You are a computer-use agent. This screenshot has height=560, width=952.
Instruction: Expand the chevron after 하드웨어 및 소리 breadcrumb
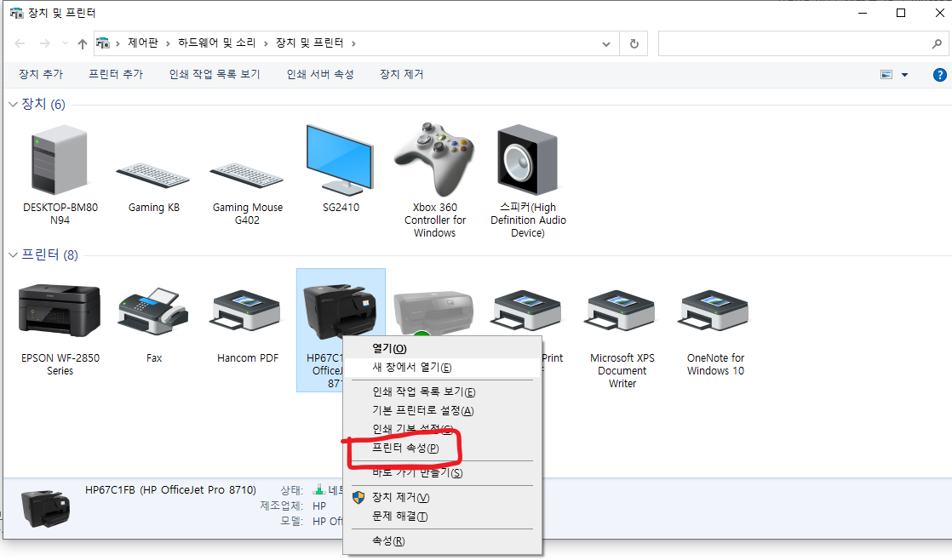[266, 43]
